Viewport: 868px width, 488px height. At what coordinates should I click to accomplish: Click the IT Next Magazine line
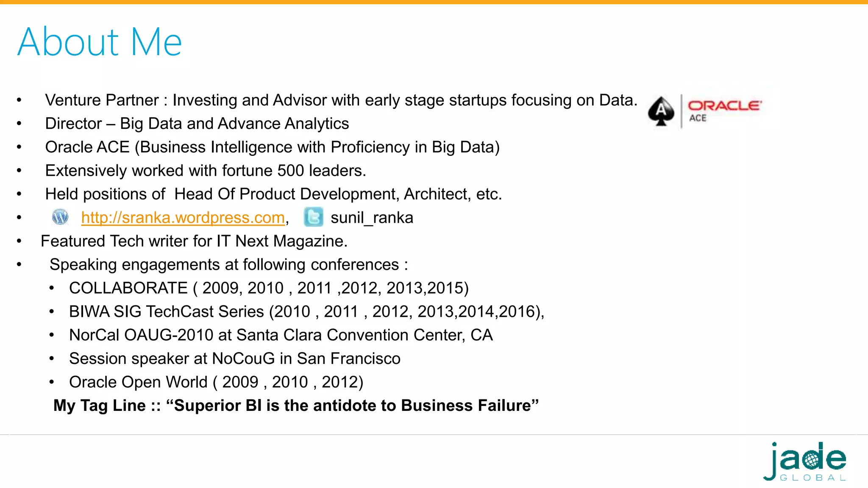tap(194, 241)
